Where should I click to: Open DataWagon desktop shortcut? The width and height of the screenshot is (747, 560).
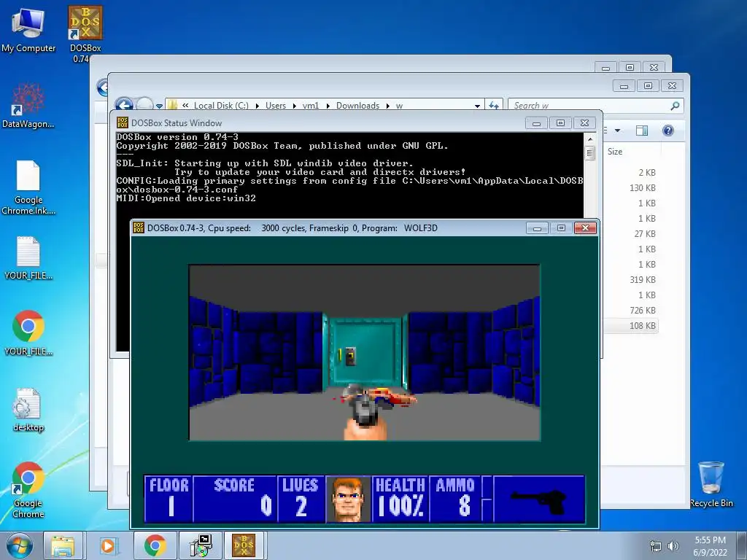pyautogui.click(x=28, y=106)
